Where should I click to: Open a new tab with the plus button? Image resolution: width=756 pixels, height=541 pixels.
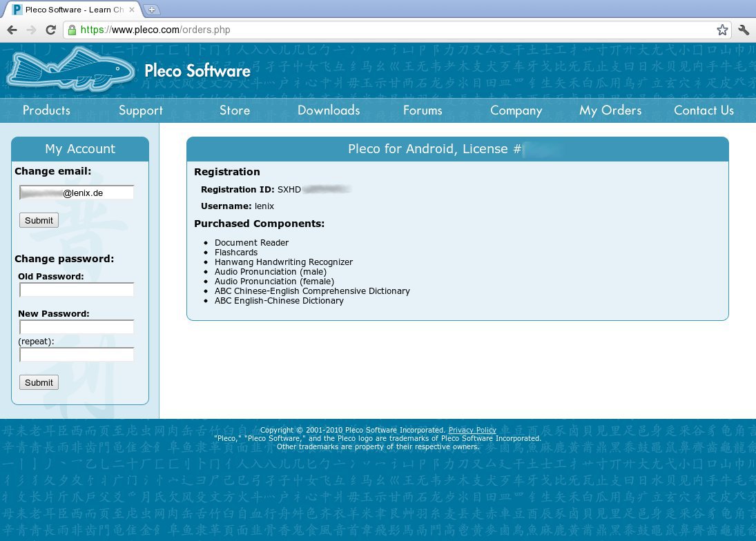pyautogui.click(x=151, y=10)
